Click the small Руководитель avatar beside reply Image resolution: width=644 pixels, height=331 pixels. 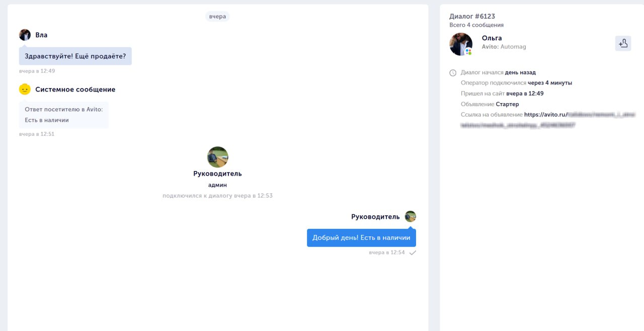click(411, 216)
